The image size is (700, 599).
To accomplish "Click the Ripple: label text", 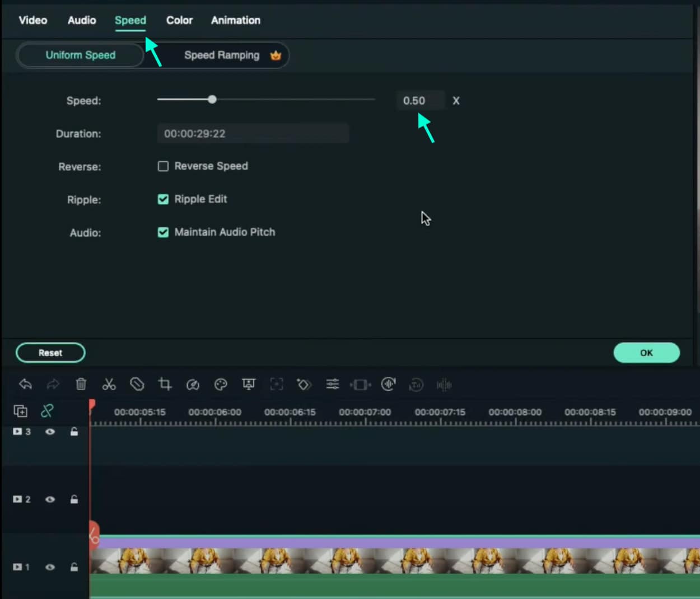I will click(x=84, y=200).
